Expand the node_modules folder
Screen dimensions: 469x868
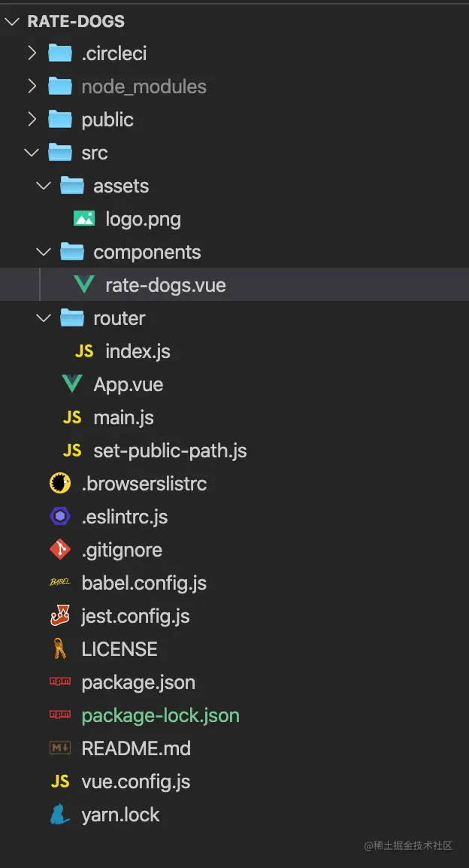[x=32, y=86]
